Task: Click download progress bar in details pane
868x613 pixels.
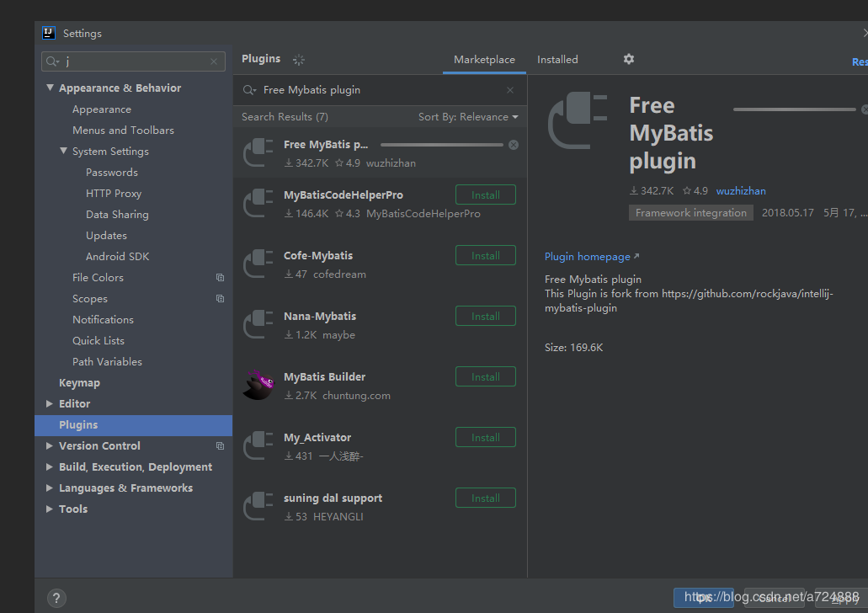Action: 795,109
